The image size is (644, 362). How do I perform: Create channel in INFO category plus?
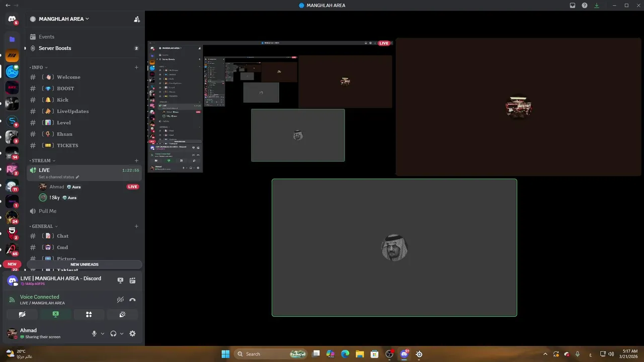point(136,67)
